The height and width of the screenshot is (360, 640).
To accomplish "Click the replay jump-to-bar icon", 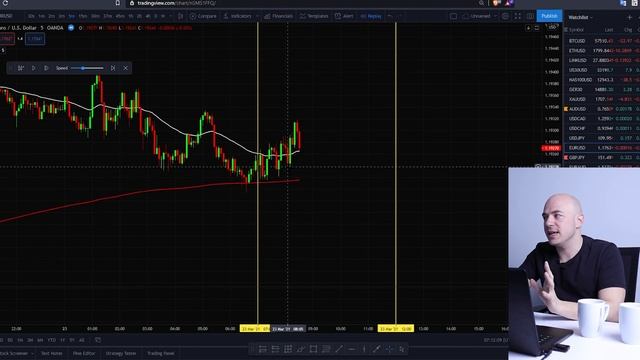I will [x=20, y=68].
